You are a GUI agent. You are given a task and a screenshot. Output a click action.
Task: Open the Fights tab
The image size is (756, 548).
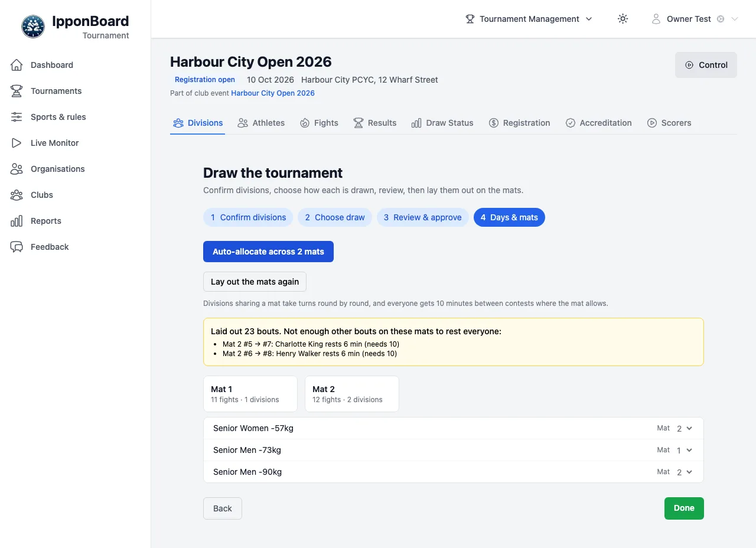click(x=319, y=123)
